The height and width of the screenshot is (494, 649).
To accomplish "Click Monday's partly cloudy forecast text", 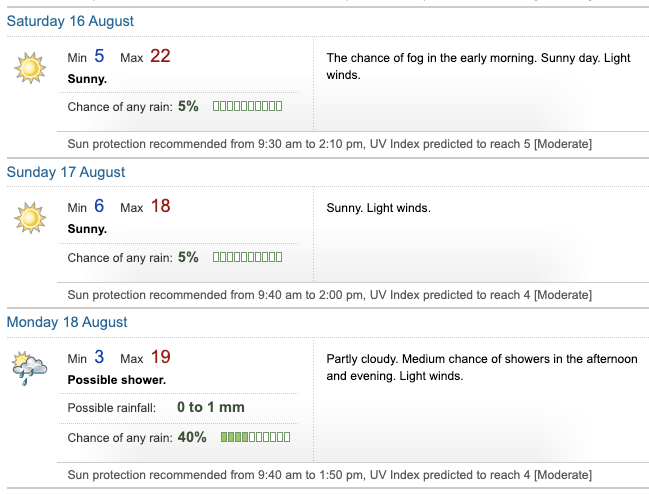I will coord(482,367).
